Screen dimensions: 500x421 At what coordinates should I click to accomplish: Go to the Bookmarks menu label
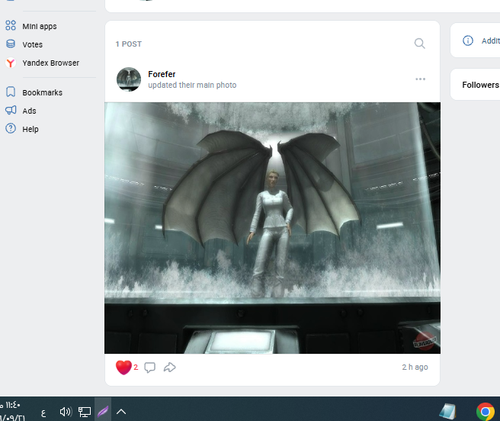click(42, 93)
